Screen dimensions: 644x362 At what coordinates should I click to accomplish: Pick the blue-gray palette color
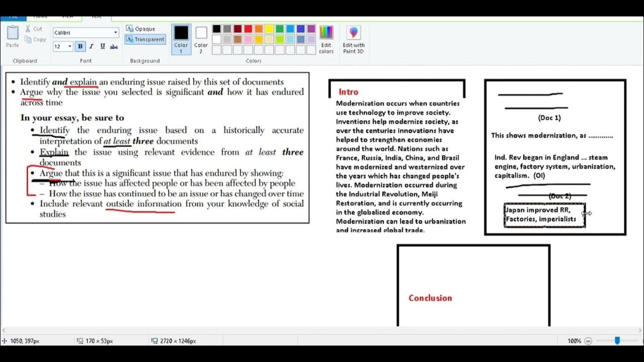coord(301,39)
